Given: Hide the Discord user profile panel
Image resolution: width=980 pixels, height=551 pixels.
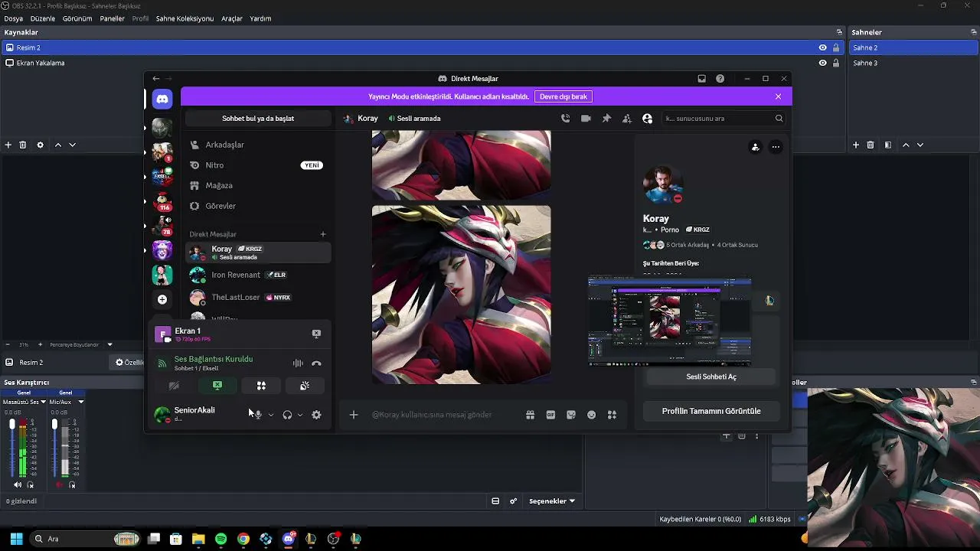Looking at the screenshot, I should (648, 119).
